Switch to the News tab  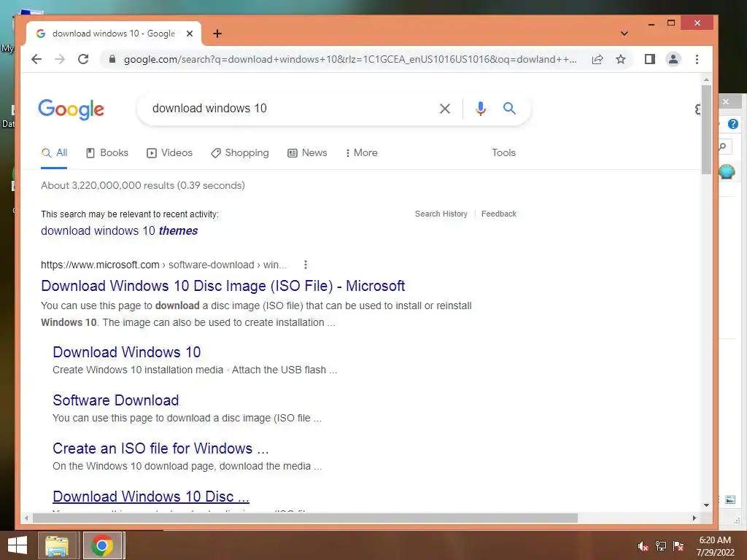307,153
